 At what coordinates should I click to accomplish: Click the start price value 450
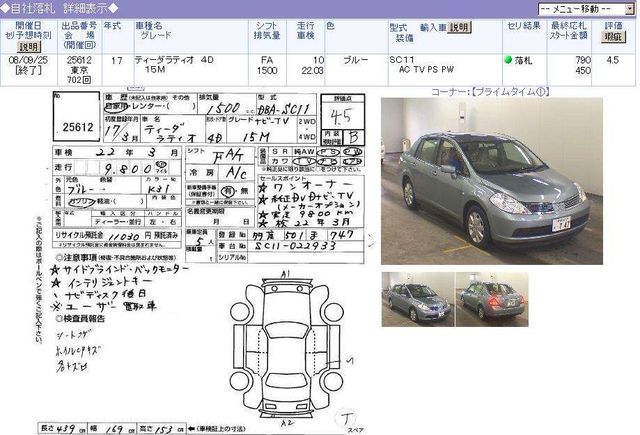(583, 70)
